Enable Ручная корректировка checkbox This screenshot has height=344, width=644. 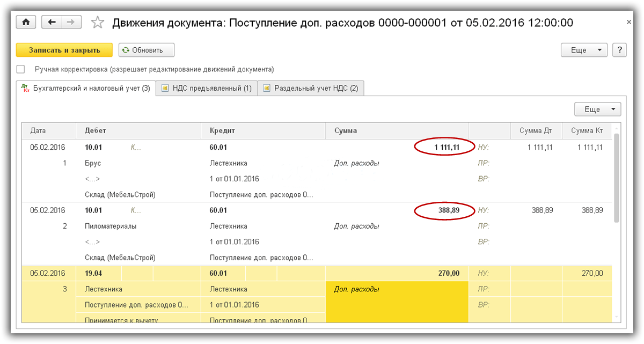21,69
